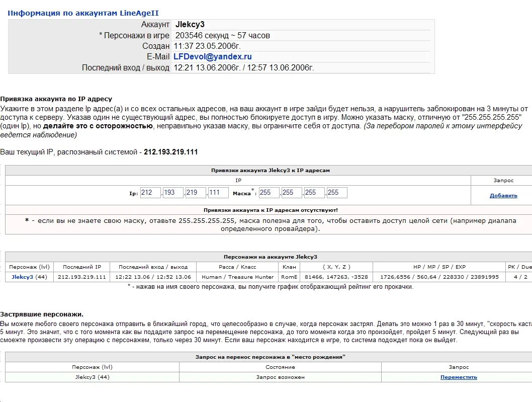Viewport: 532px width, 402px height.
Task: Select the last IP cell in characters table
Action: tap(82, 277)
